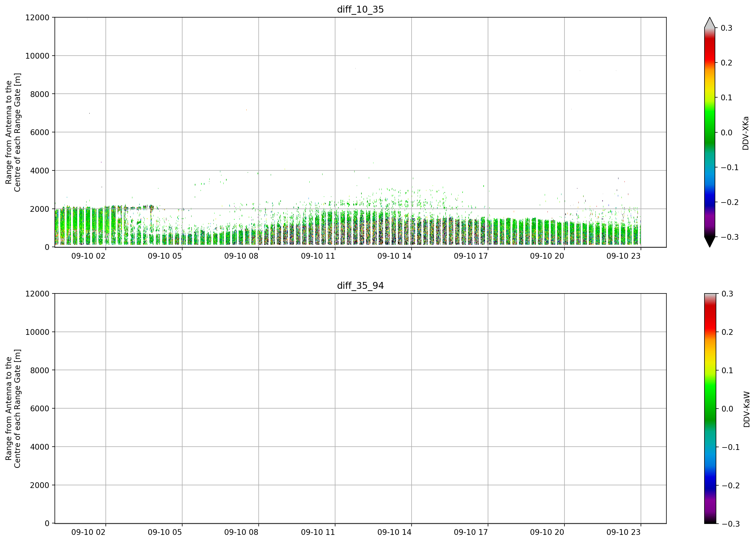756x542 pixels.
Task: Click the bottom plot's range axis title
Action: click(x=13, y=409)
